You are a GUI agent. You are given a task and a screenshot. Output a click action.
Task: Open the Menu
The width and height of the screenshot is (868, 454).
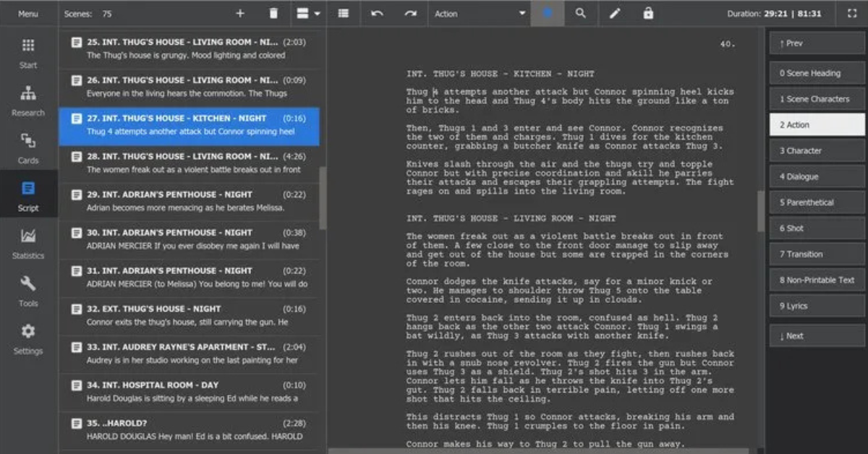click(x=27, y=13)
